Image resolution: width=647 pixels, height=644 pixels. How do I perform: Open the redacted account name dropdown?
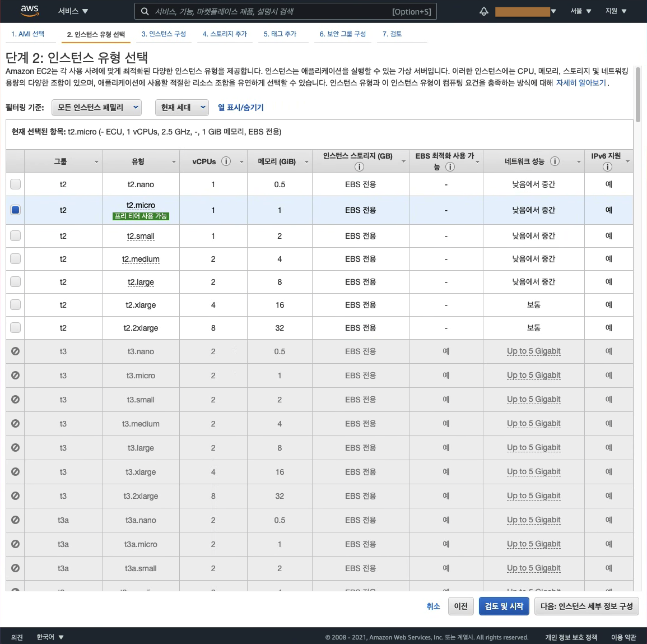point(525,12)
